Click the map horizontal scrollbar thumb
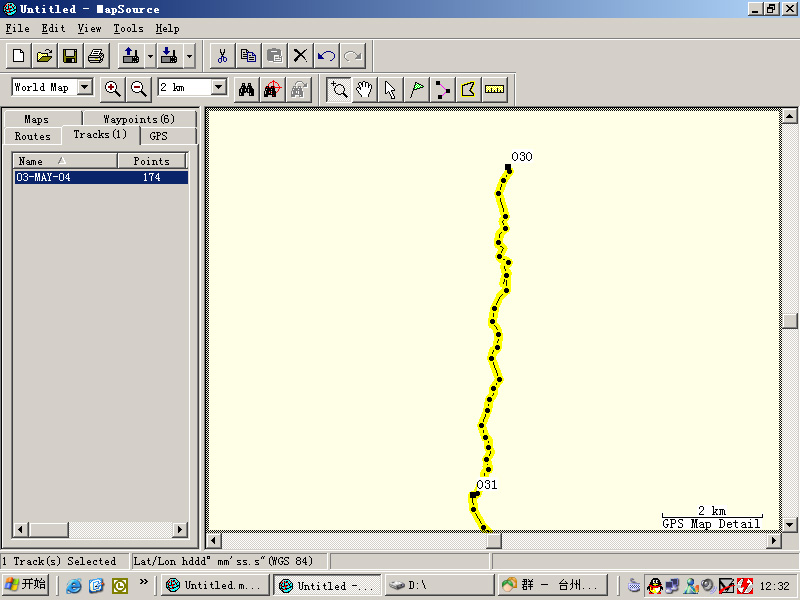This screenshot has height=600, width=800. (494, 540)
